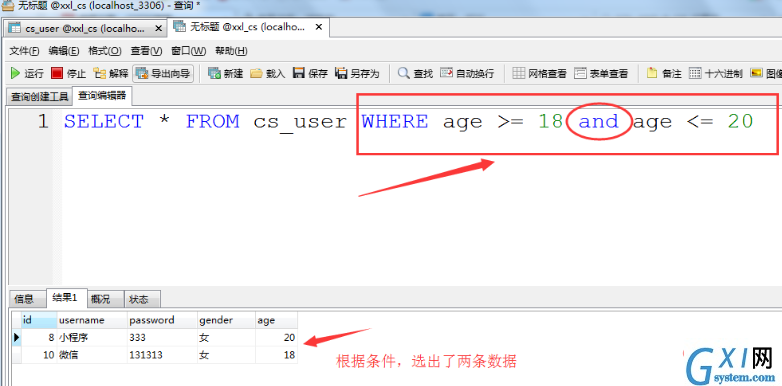The height and width of the screenshot is (386, 782).
Task: Select the id cell 10
Action: pyautogui.click(x=39, y=355)
